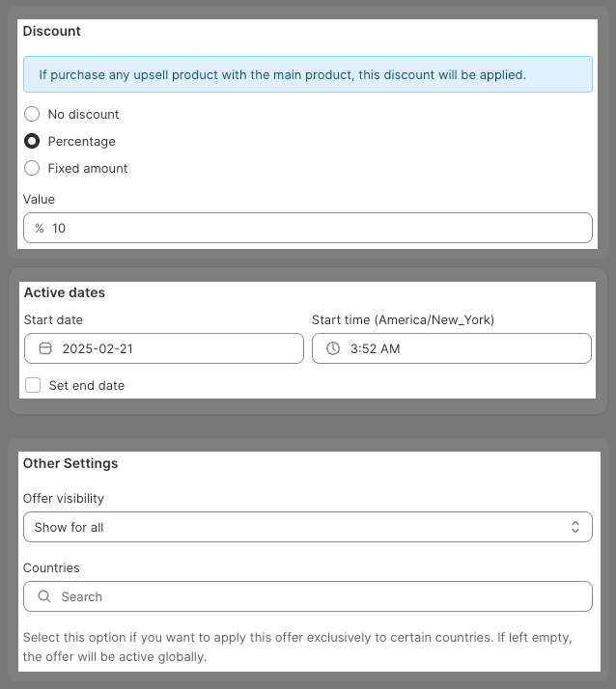Click the calendar icon in Start date
The width and height of the screenshot is (616, 689).
tap(45, 348)
